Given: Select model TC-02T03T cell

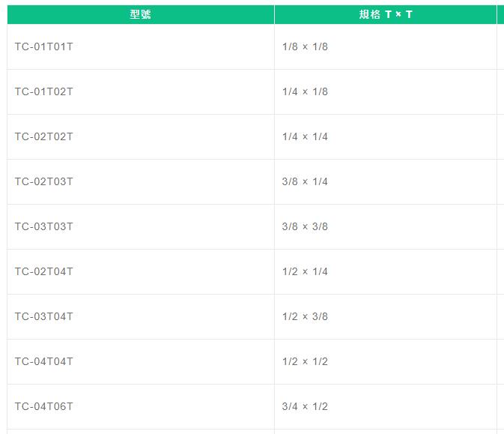Looking at the screenshot, I should click(141, 182).
